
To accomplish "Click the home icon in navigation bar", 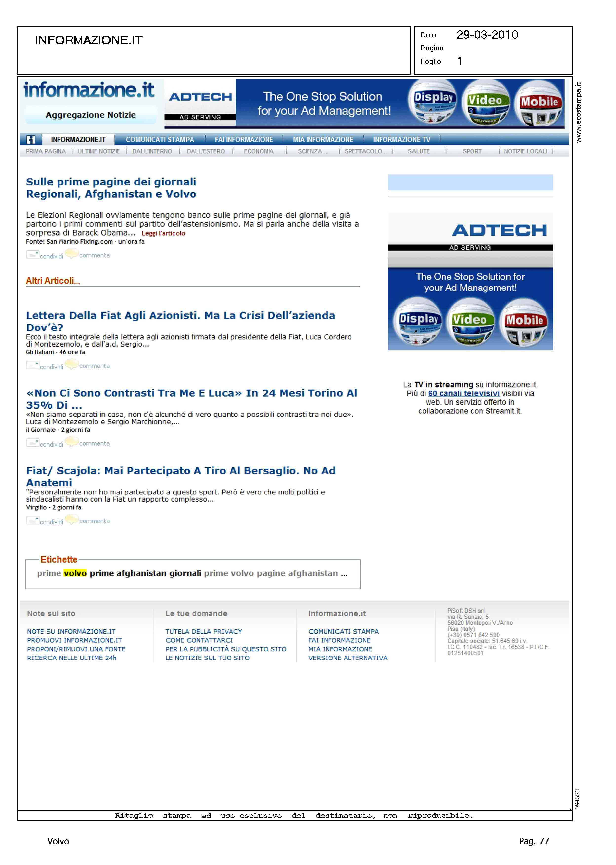I will [x=31, y=140].
